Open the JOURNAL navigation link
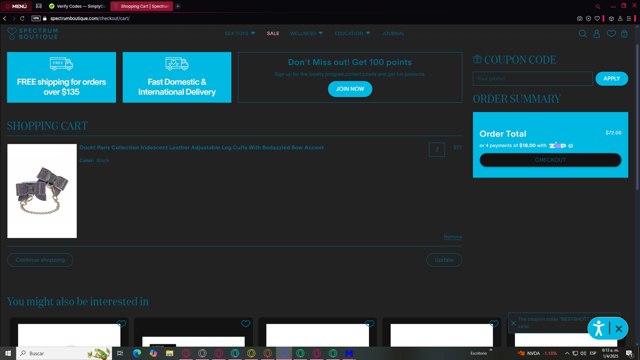Viewport: 640px width, 360px height. coord(393,33)
